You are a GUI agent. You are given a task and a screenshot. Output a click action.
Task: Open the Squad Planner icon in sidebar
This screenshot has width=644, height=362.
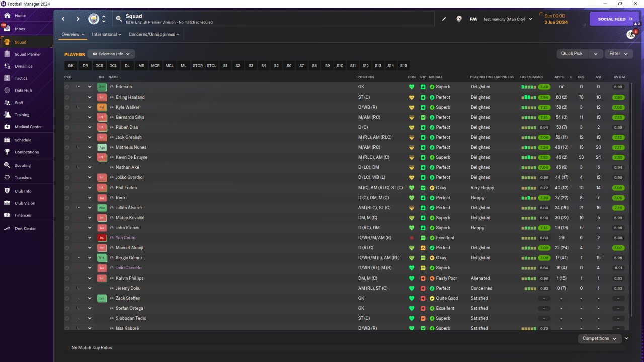click(x=7, y=54)
